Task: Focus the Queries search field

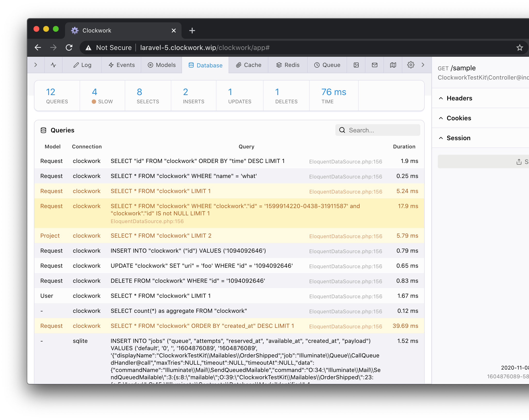Action: (x=378, y=130)
